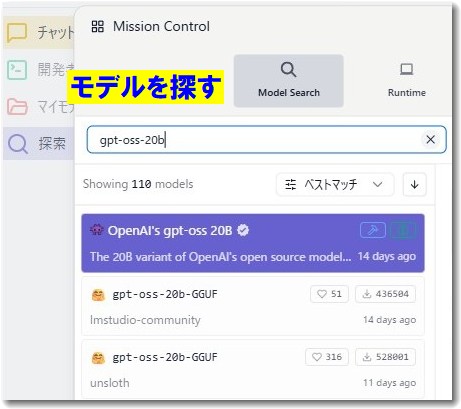Switch to the Model Search tab
This screenshot has width=461, height=409.
[289, 81]
